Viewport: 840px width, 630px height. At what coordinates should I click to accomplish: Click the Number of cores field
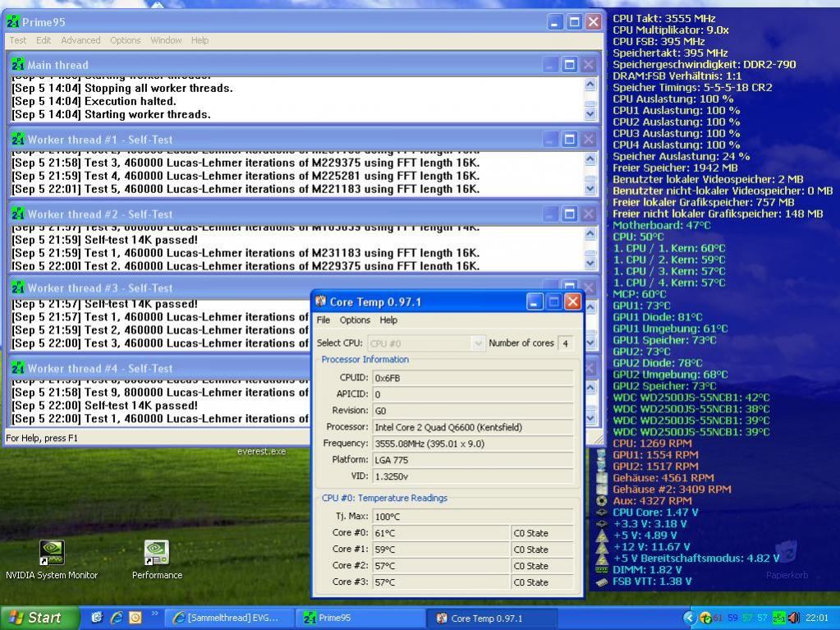[565, 343]
